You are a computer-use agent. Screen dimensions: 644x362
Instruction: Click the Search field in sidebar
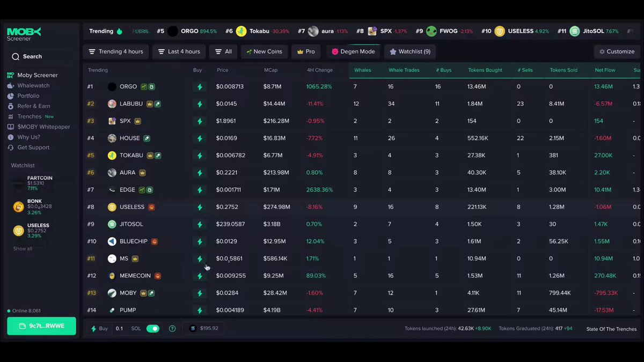(x=41, y=56)
